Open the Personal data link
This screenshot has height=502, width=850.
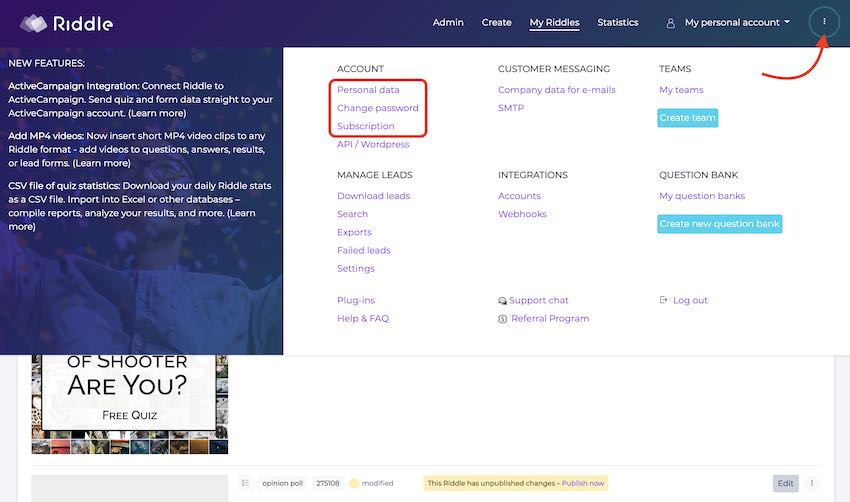[368, 90]
